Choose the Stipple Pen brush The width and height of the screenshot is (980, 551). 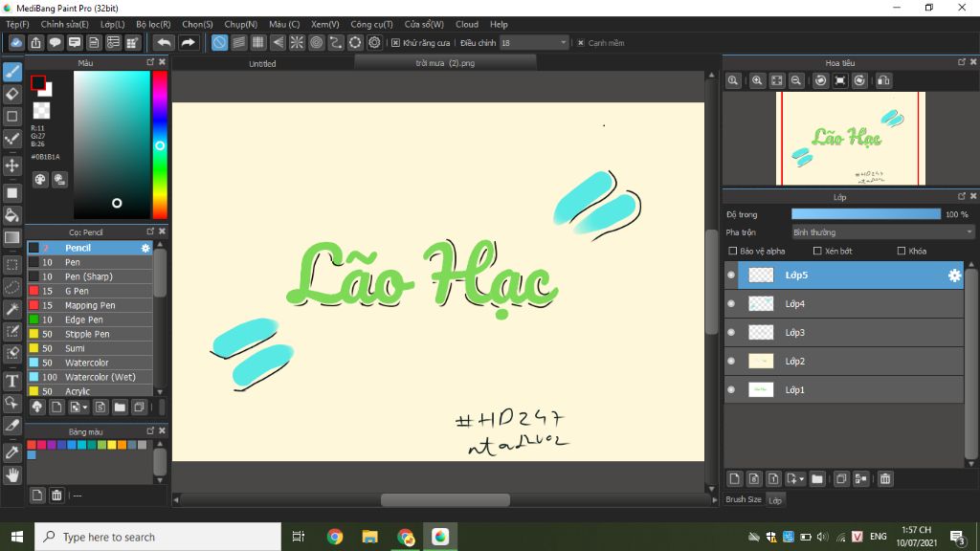pos(90,334)
